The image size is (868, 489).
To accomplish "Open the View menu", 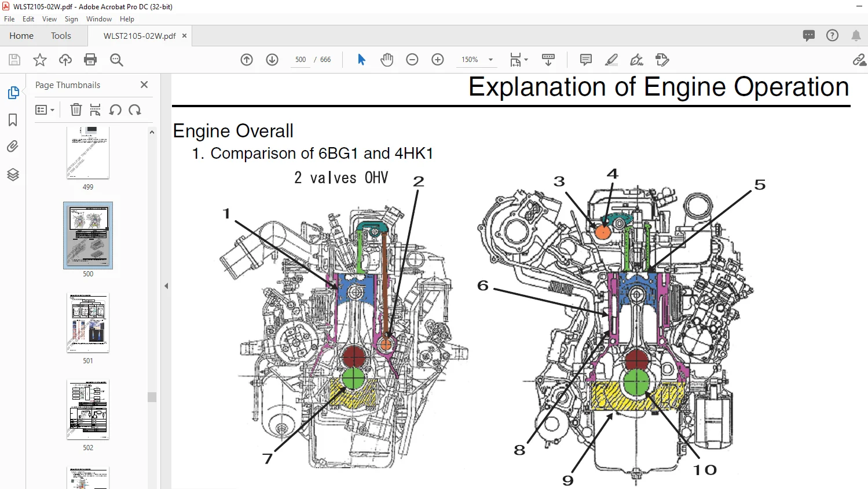I will 49,19.
